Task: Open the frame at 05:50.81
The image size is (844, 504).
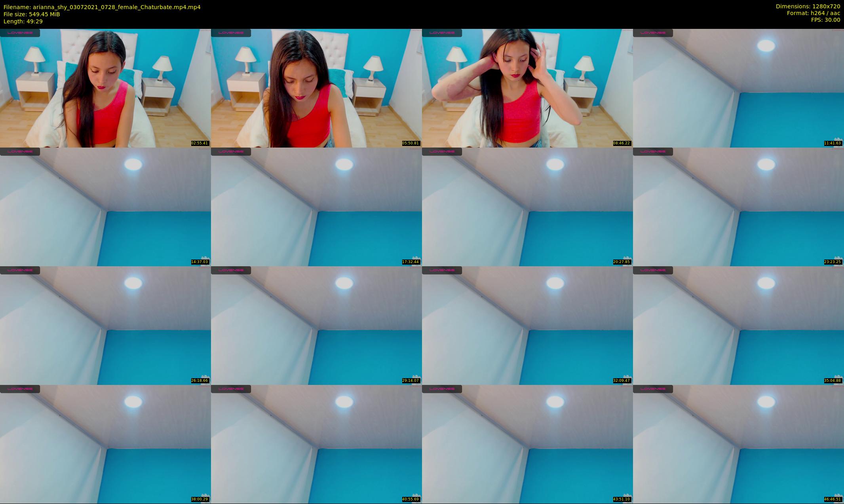Action: (316, 88)
